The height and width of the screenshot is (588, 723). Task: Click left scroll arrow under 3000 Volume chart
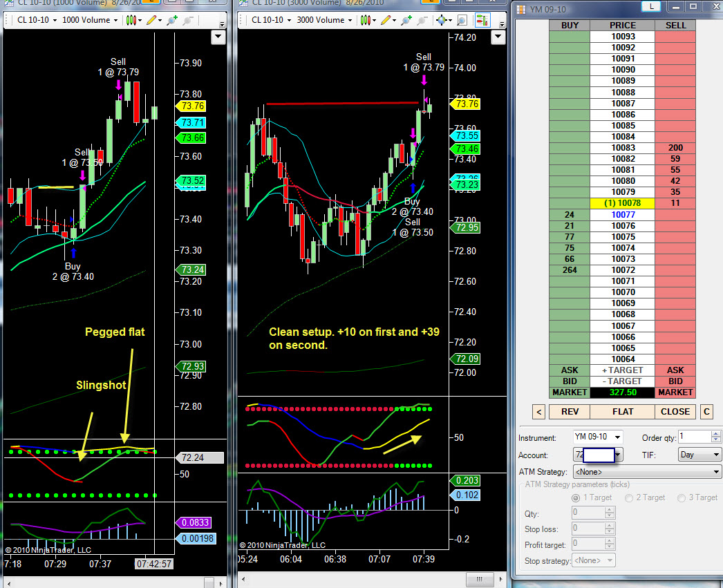(243, 579)
